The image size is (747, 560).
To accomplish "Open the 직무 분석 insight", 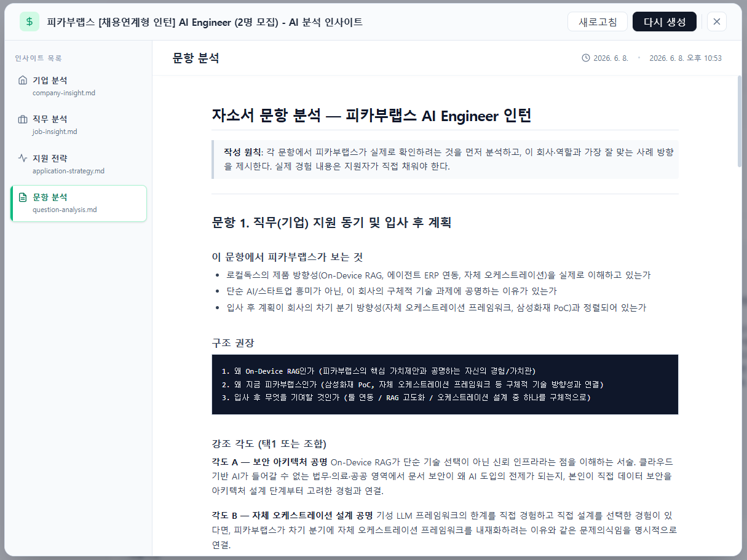I will pyautogui.click(x=79, y=125).
